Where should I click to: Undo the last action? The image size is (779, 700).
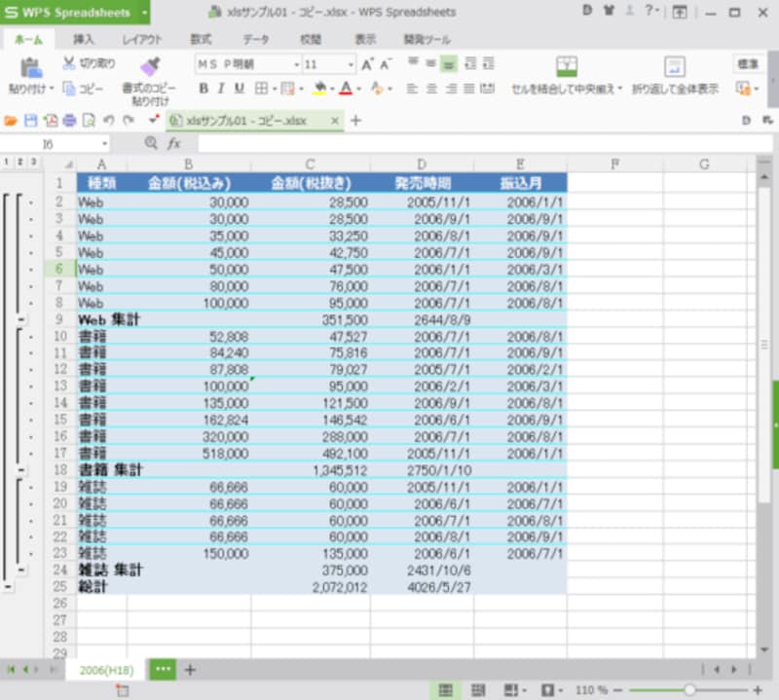click(110, 120)
